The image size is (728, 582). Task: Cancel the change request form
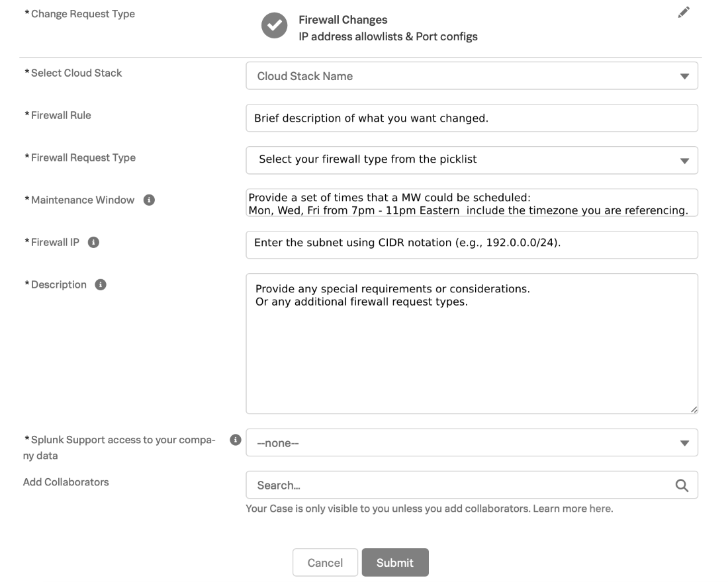325,562
